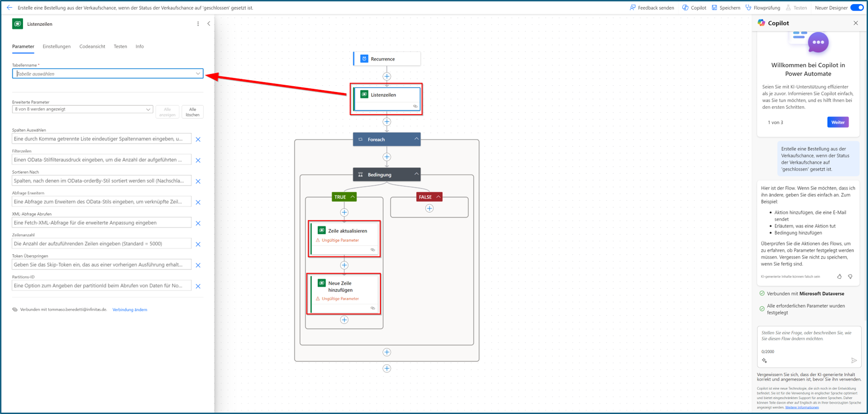The width and height of the screenshot is (868, 414).
Task: Click Feedback senden in the top bar
Action: 651,7
